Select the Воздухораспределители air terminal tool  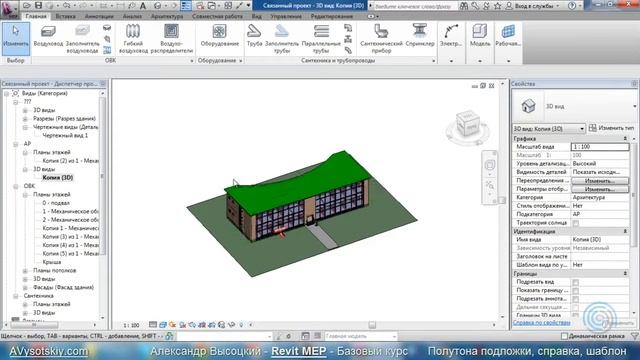click(171, 39)
